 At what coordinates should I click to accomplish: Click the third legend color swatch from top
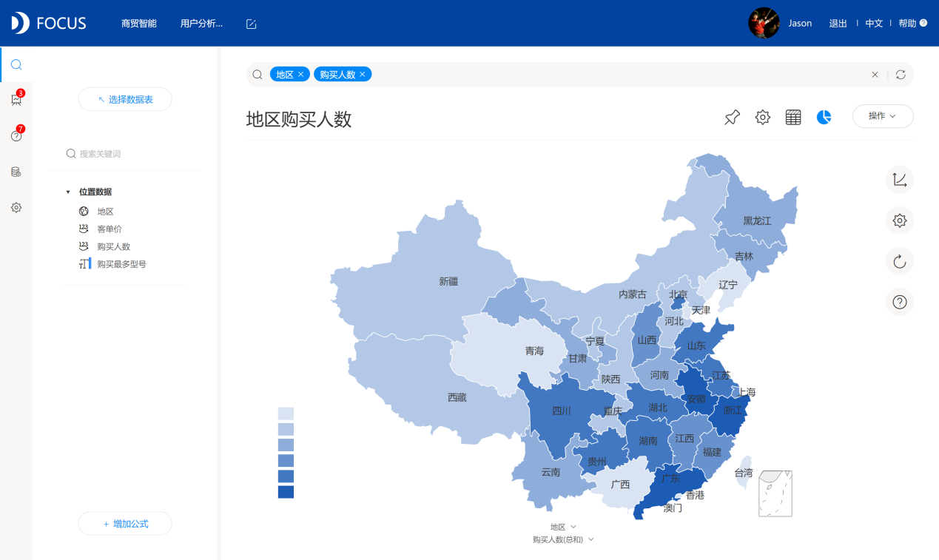pyautogui.click(x=286, y=445)
